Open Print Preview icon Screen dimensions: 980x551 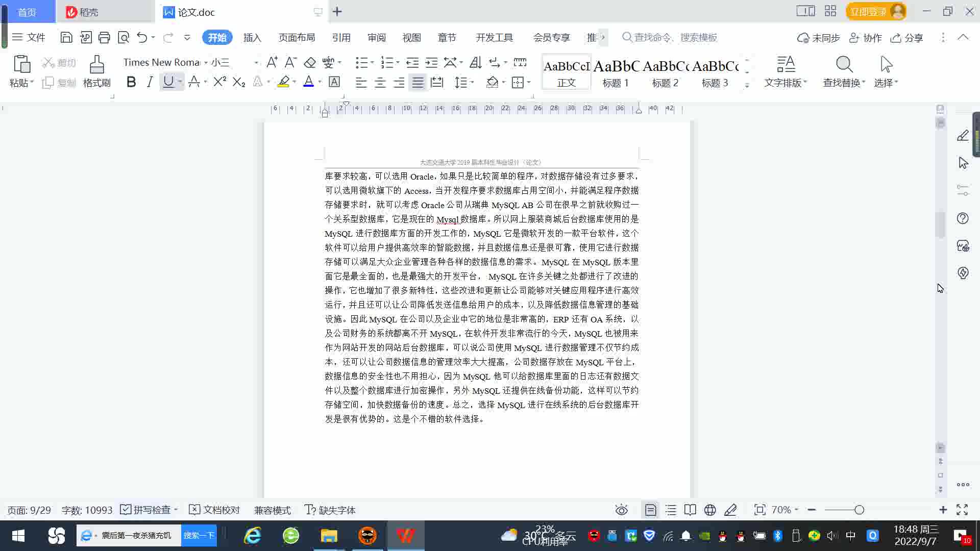point(124,37)
